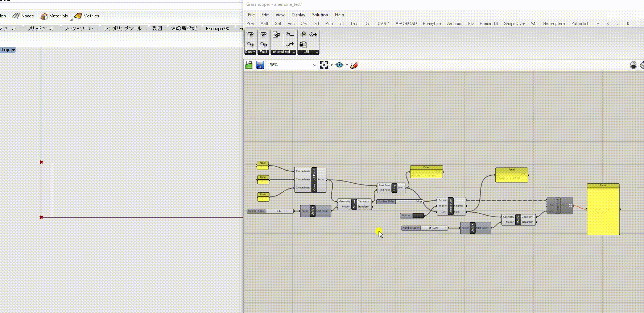Screen dimensions: 644x313
Task: Select the Panel attached to Line output
Action: (x=426, y=172)
